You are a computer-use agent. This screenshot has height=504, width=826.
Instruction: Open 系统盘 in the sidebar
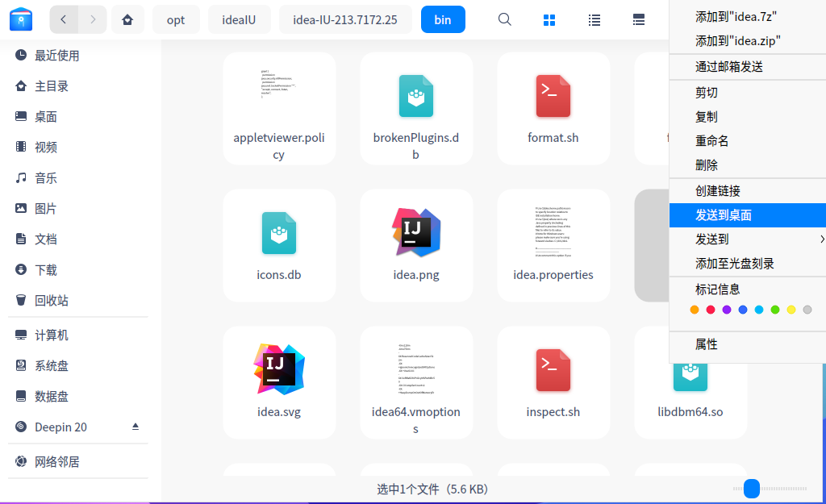(x=79, y=365)
